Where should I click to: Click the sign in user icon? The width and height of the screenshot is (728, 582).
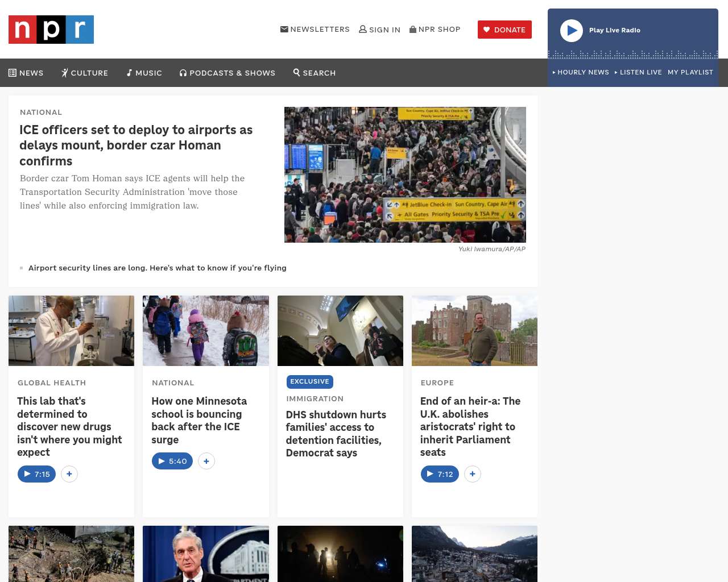363,29
